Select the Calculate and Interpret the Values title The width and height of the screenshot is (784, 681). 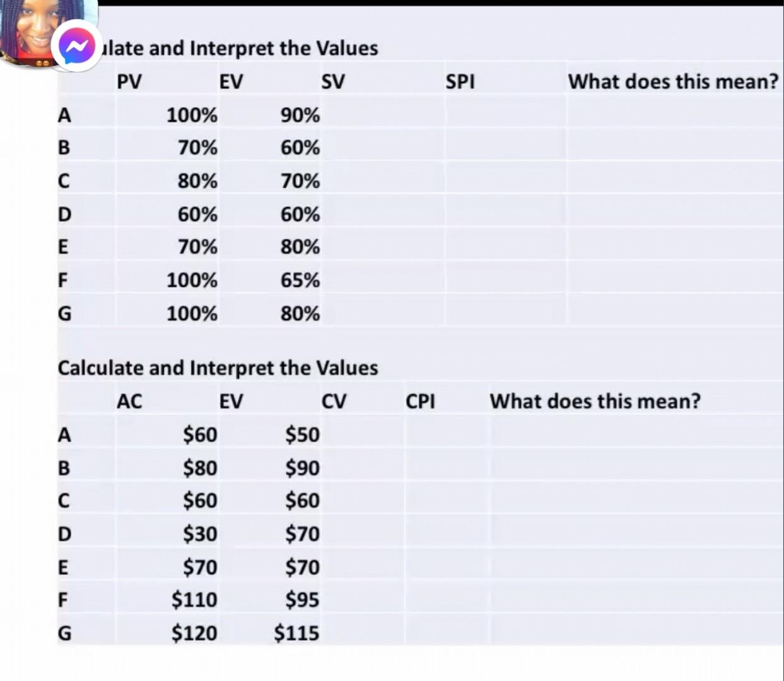coord(218,368)
